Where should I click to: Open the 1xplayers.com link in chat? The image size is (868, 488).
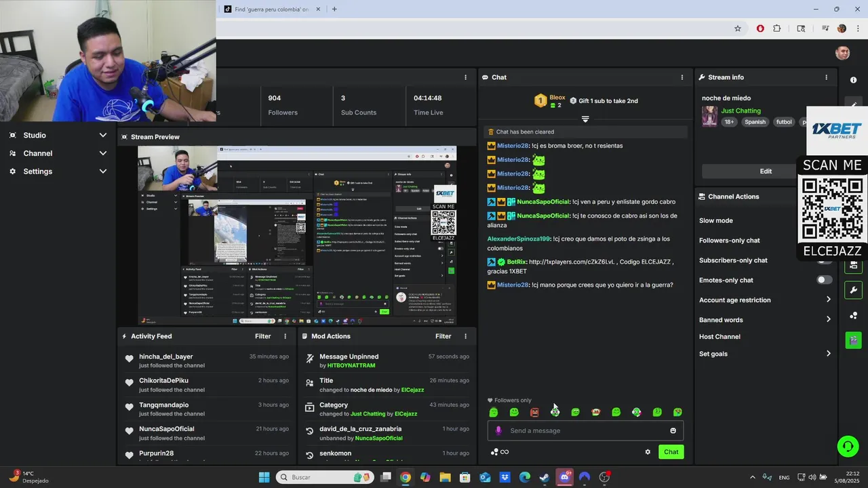click(572, 262)
